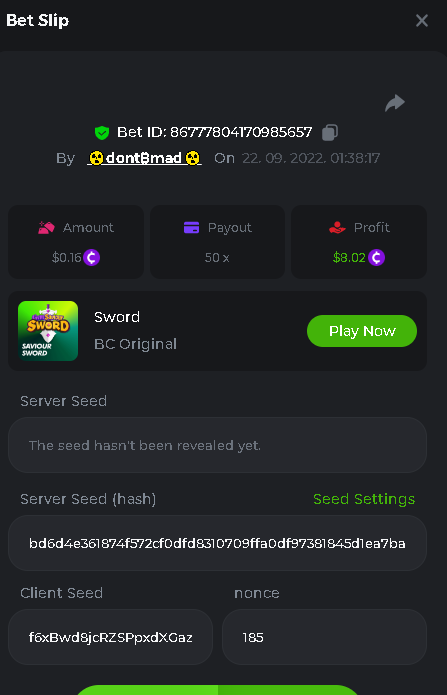Click the Play Now button
Image resolution: width=447 pixels, height=695 pixels.
362,331
